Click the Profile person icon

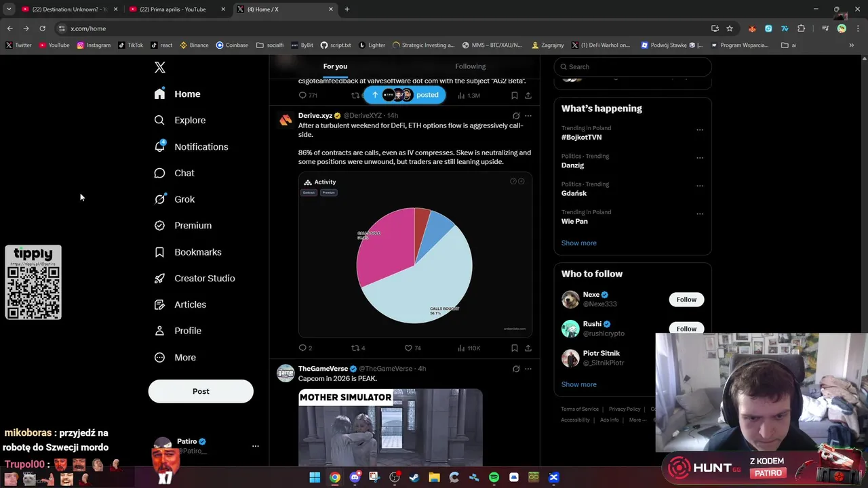(159, 331)
